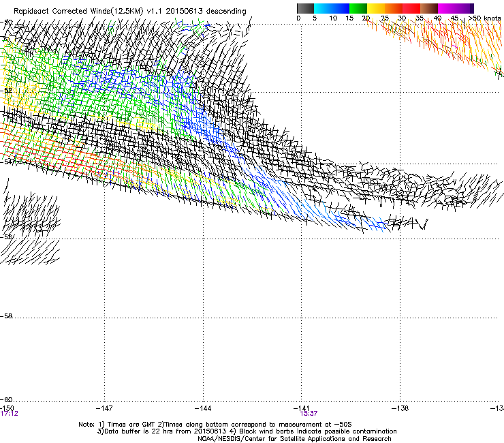Click the "0" legend scale label

(298, 18)
